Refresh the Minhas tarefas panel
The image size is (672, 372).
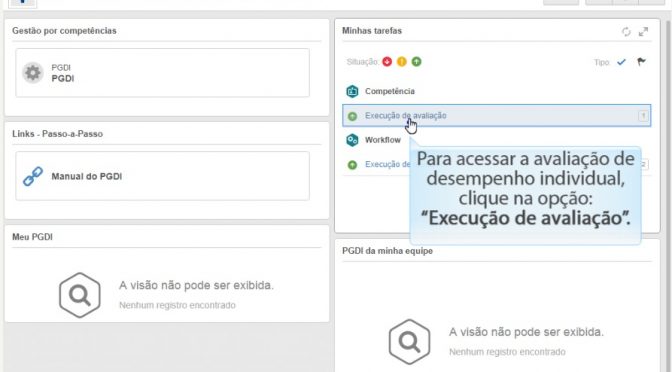point(626,32)
